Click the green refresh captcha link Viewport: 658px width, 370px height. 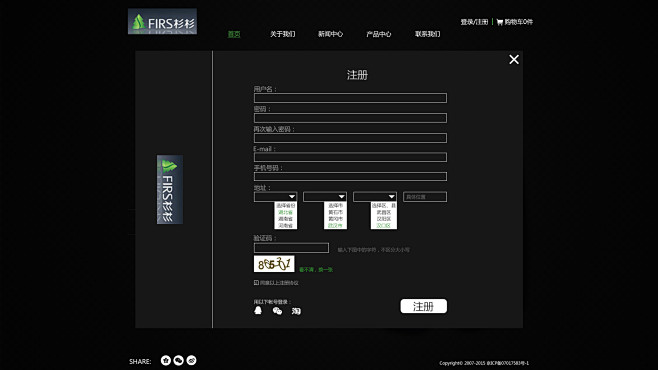(316, 270)
